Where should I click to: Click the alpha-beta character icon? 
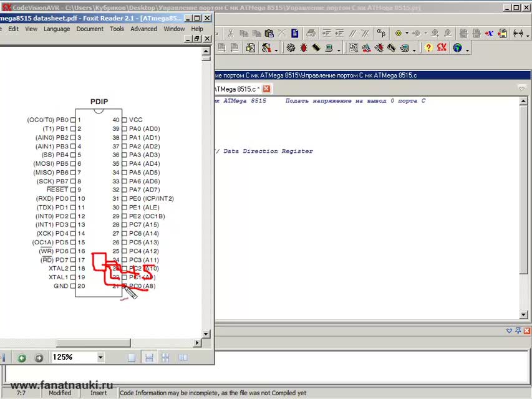381,33
